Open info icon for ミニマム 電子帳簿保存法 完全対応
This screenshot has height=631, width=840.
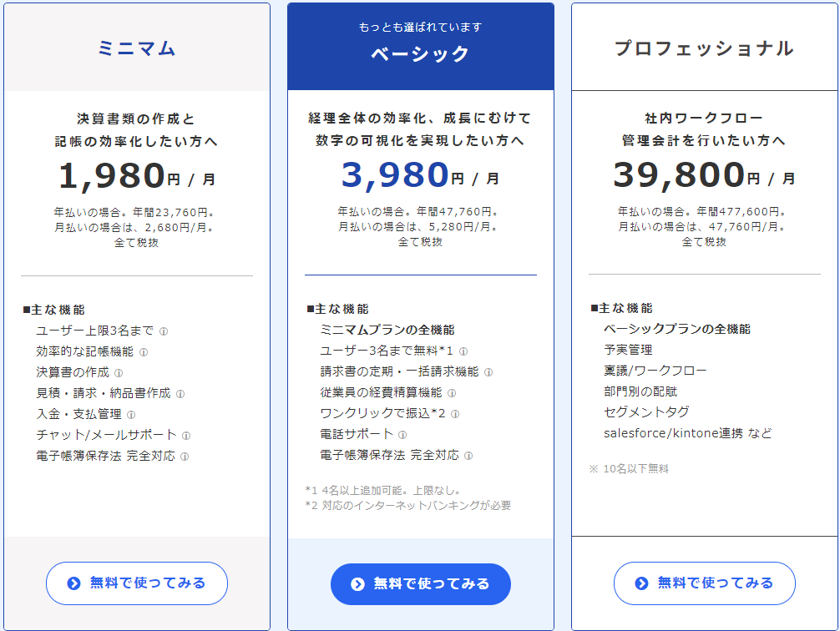[x=185, y=457]
